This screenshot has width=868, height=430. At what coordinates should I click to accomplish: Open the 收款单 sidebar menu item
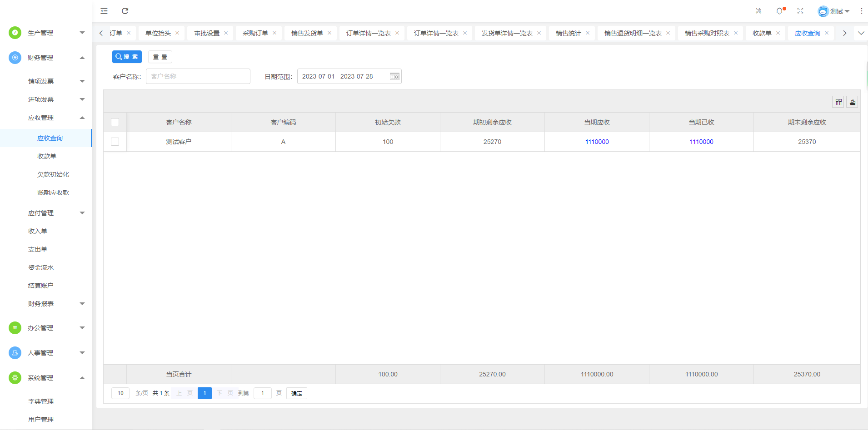[47, 156]
